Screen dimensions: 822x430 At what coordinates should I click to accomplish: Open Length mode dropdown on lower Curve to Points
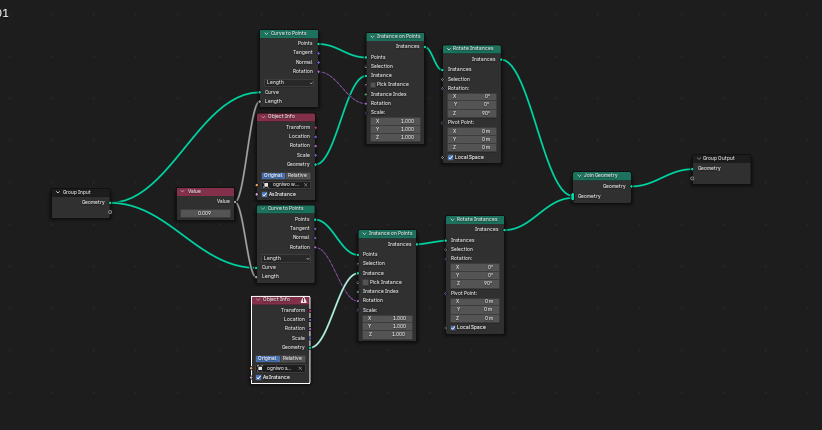click(286, 258)
